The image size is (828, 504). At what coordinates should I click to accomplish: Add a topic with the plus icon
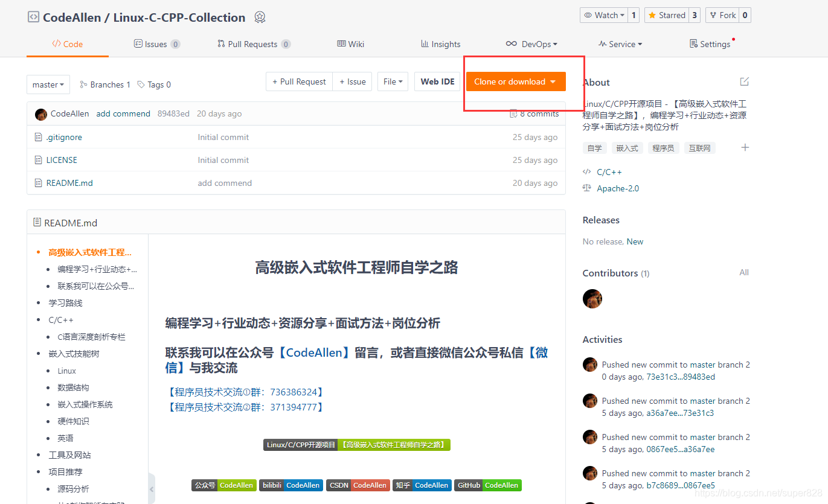(745, 147)
